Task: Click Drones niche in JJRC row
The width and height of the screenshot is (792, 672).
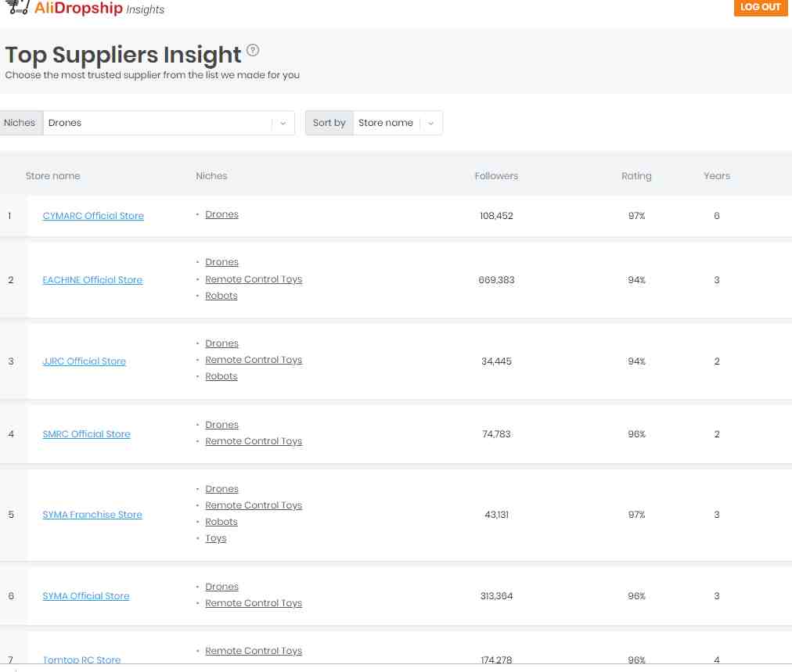Action: click(221, 343)
